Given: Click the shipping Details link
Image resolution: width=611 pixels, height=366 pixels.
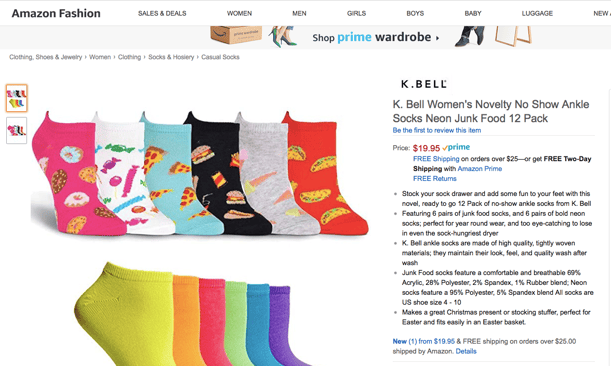Looking at the screenshot, I should pyautogui.click(x=466, y=351).
